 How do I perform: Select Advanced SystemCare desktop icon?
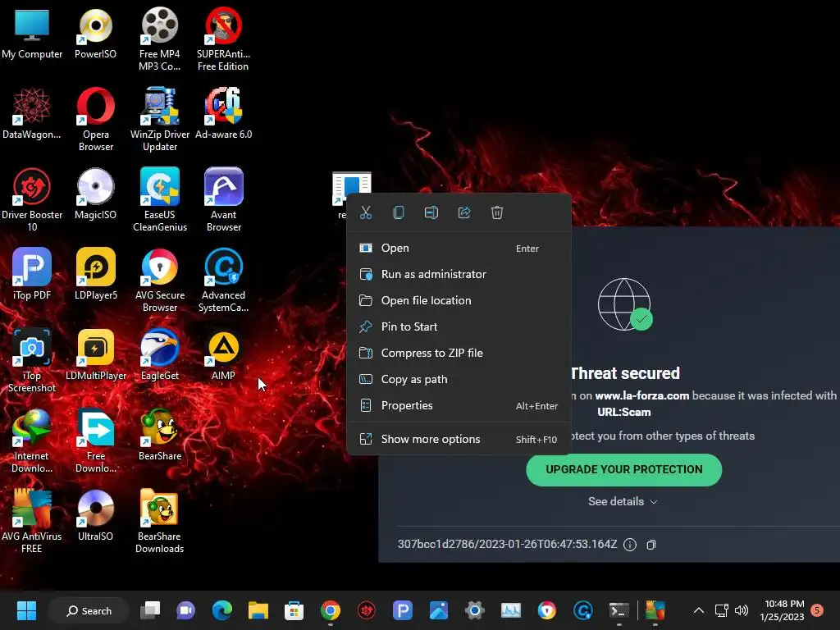click(223, 281)
